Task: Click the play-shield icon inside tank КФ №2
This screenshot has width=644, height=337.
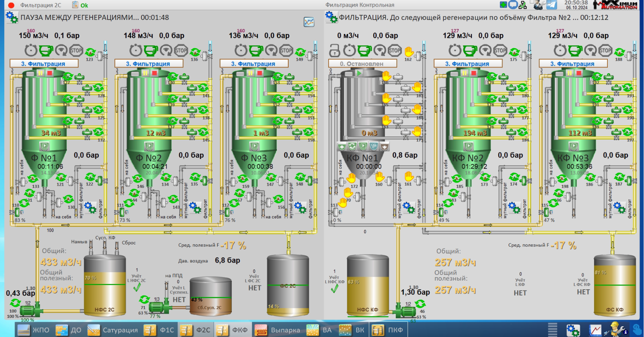Action: click(468, 146)
